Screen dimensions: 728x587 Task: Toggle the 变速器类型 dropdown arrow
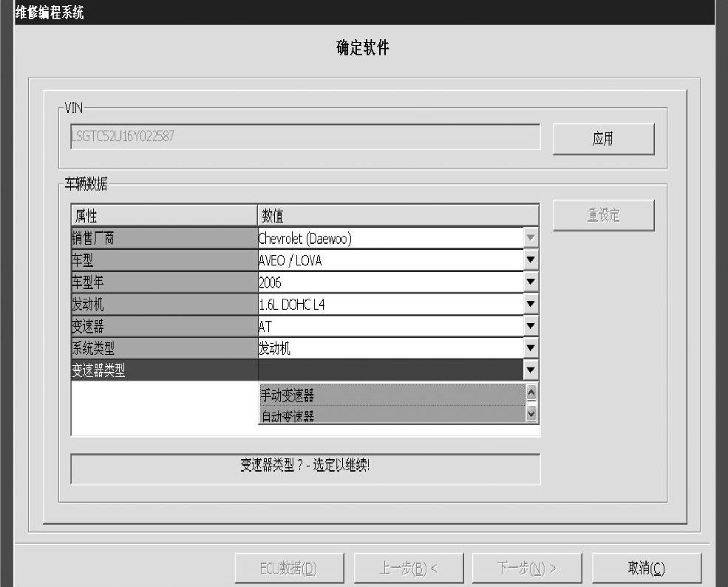coord(531,370)
